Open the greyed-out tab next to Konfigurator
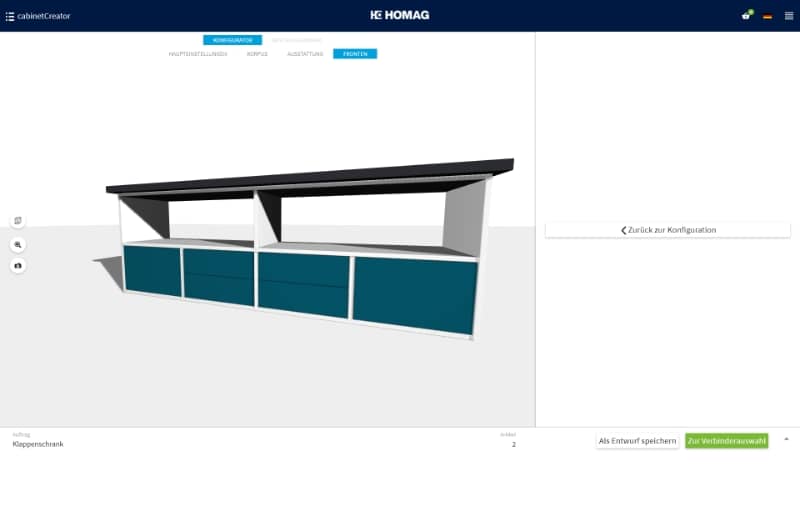The image size is (800, 520). click(296, 40)
